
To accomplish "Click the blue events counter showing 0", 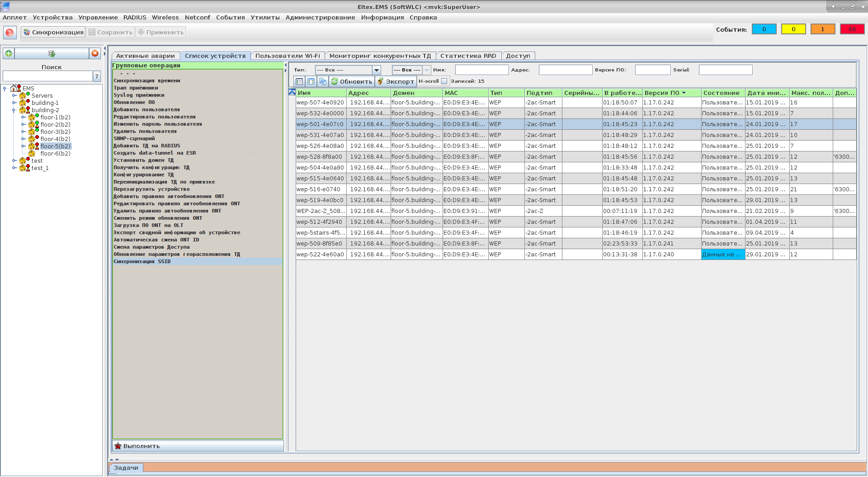I will point(764,29).
